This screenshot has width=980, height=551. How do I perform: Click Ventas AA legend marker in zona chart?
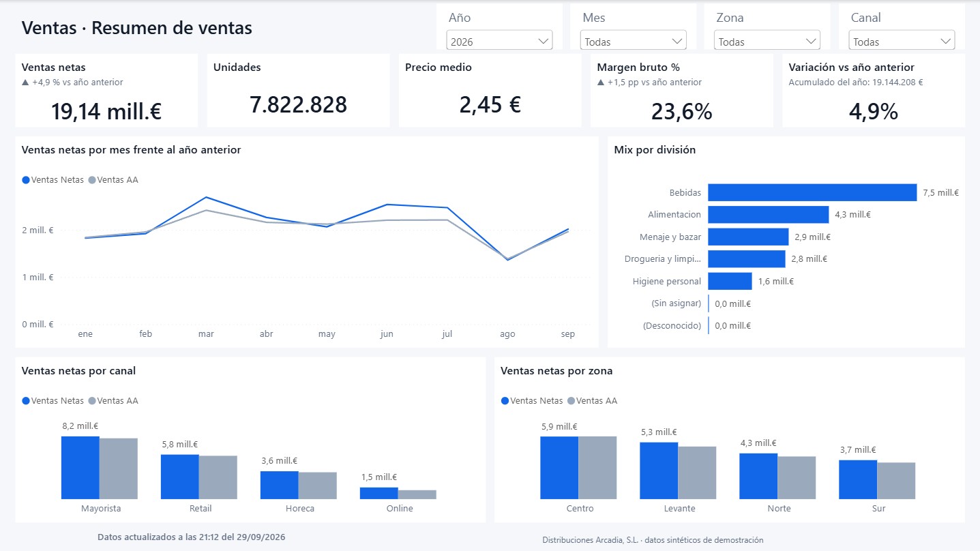pos(571,401)
